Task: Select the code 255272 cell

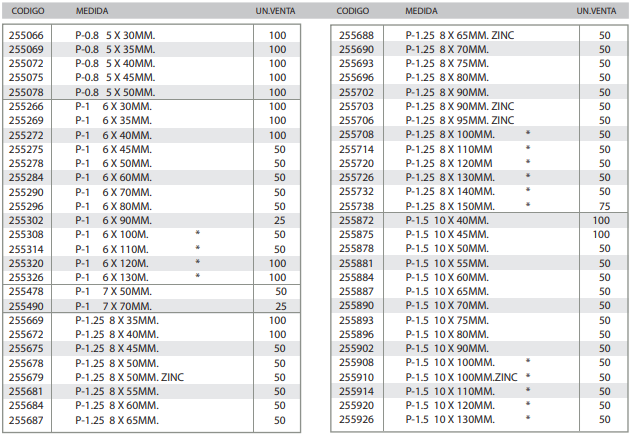Action: pyautogui.click(x=26, y=134)
